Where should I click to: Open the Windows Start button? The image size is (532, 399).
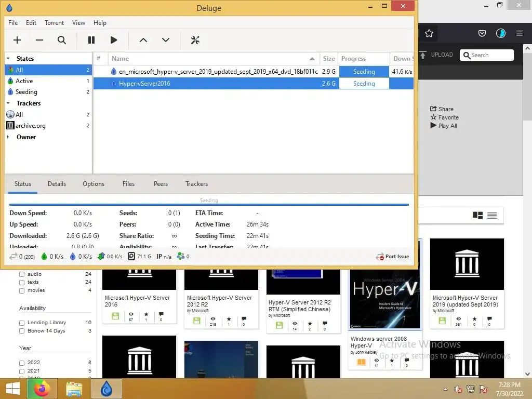(x=13, y=389)
